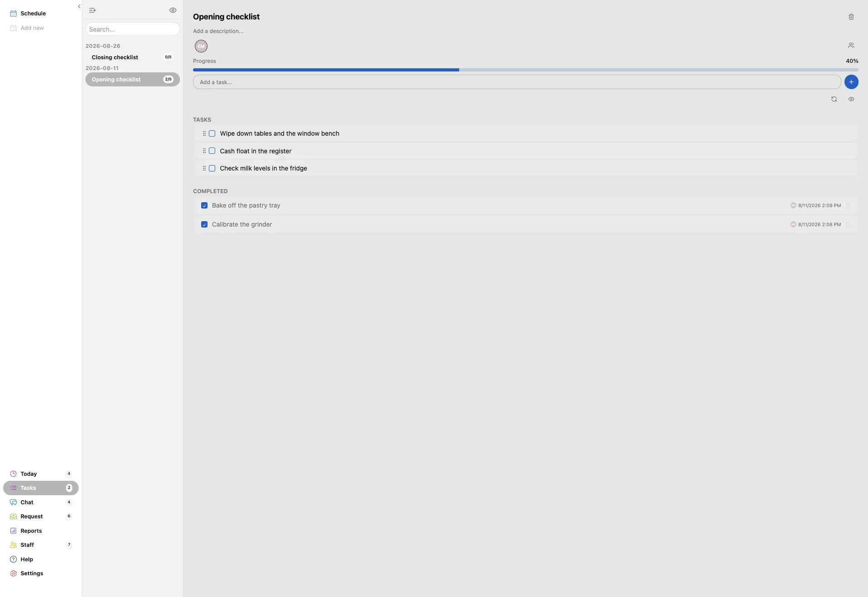Check Wipe down tables and the window bench
The width and height of the screenshot is (868, 597).
pyautogui.click(x=212, y=133)
